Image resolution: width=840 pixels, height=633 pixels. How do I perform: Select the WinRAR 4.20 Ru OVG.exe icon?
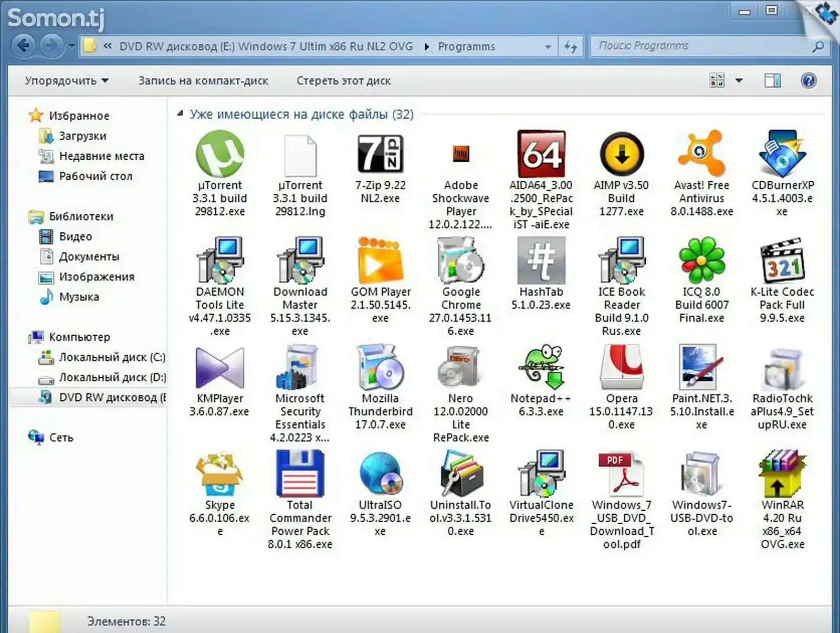782,473
